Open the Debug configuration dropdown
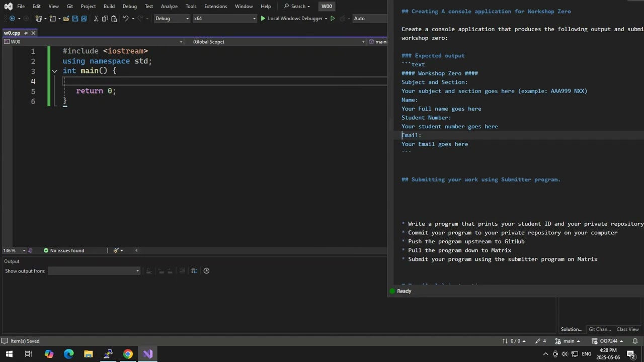Image resolution: width=644 pixels, height=362 pixels. pyautogui.click(x=172, y=19)
